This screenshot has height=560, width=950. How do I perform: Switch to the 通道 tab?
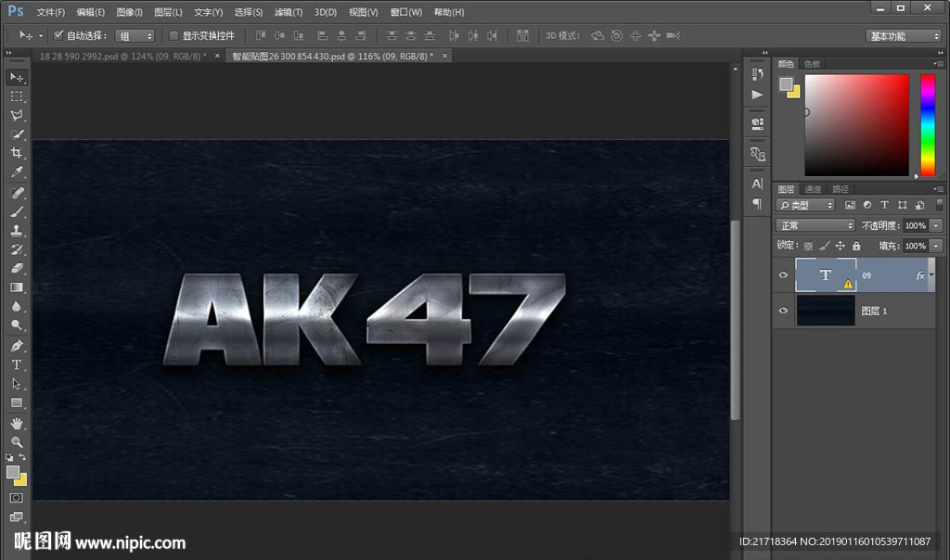813,189
